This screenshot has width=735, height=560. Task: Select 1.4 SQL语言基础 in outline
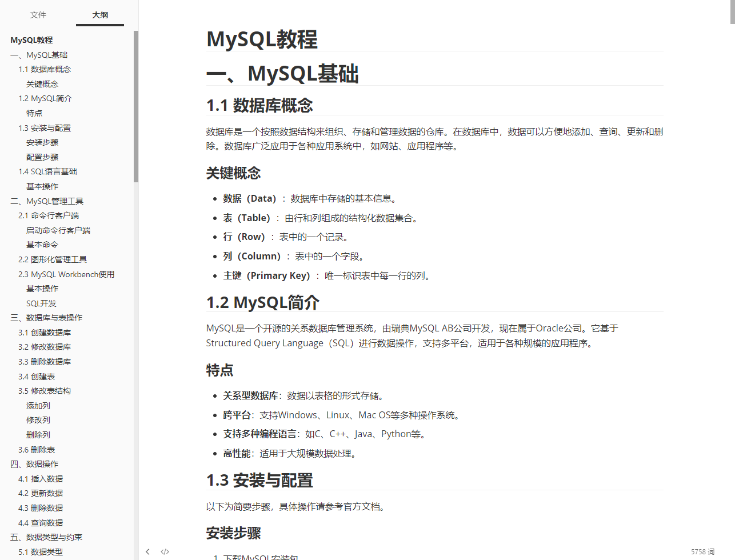(x=47, y=171)
